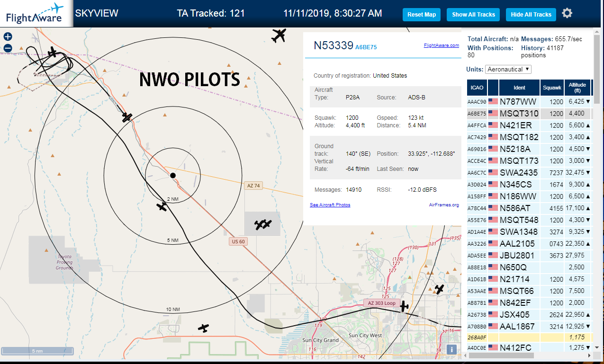Sort table by Squawk column header
Image resolution: width=604 pixels, height=364 pixels.
(552, 88)
